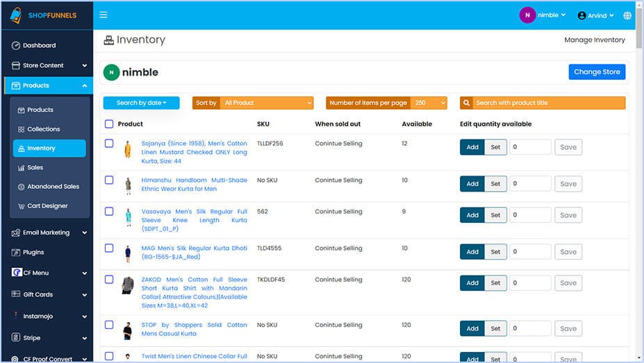Check the STOP by Shoppers row checkbox
The width and height of the screenshot is (644, 363).
(109, 325)
